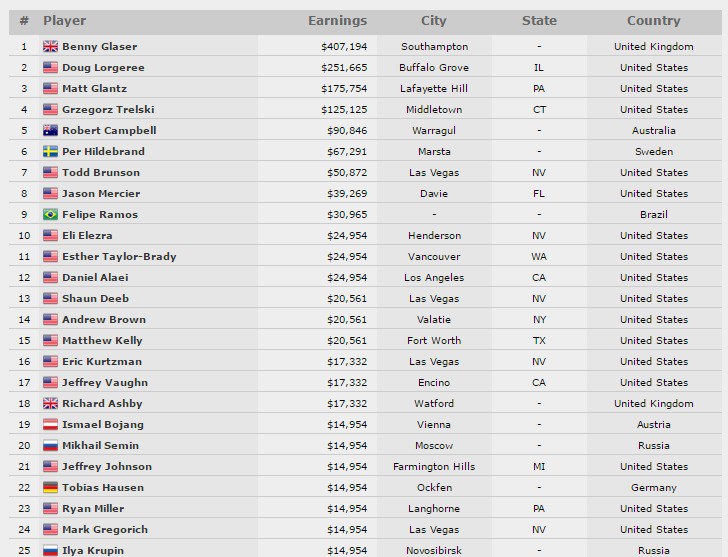Click the German flag beside Tobias Hausen
728x557 pixels.
(50, 488)
